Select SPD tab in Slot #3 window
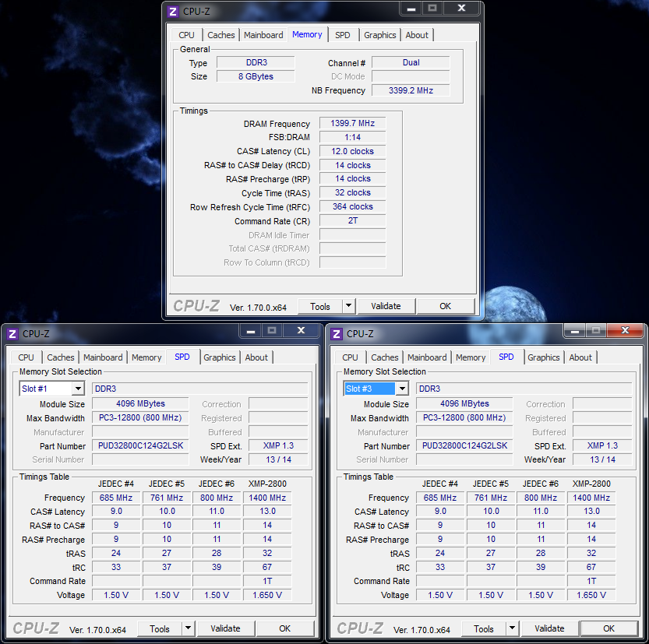The width and height of the screenshot is (649, 644). pos(506,357)
